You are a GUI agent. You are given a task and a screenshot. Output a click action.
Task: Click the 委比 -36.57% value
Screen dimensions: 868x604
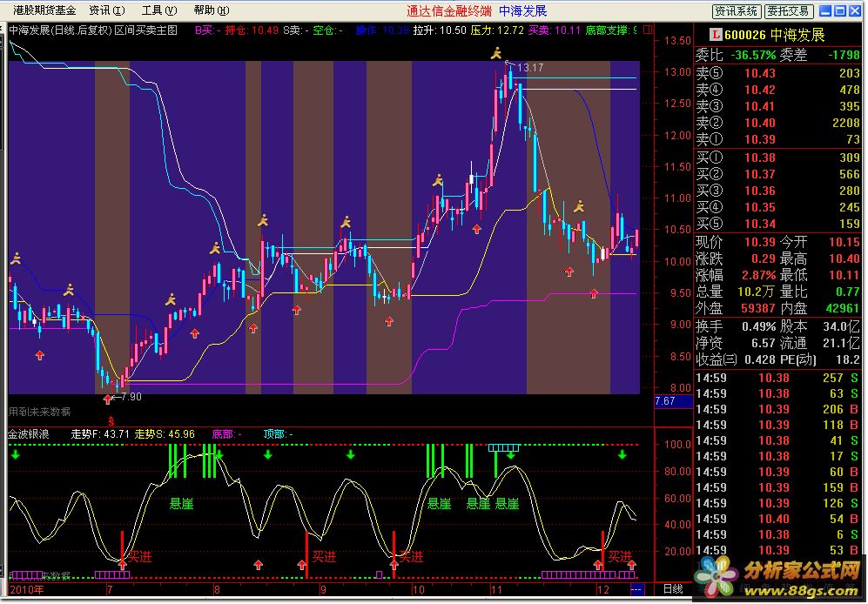(753, 56)
